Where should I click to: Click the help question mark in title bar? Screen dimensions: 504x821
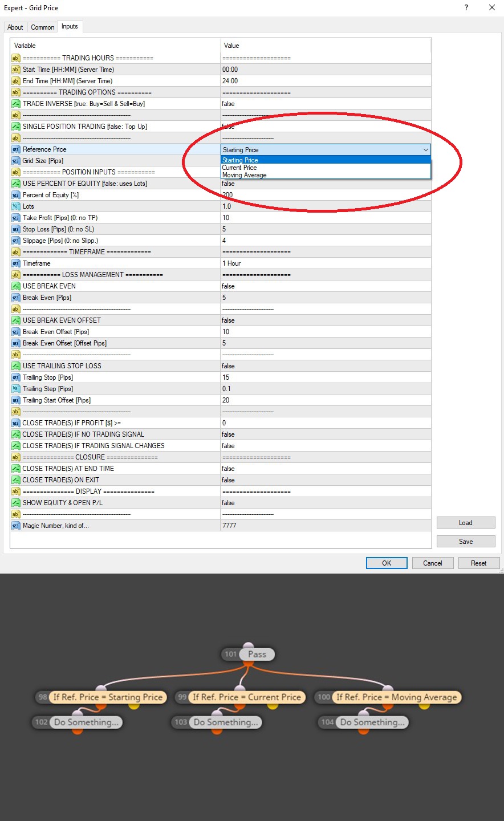(x=466, y=8)
